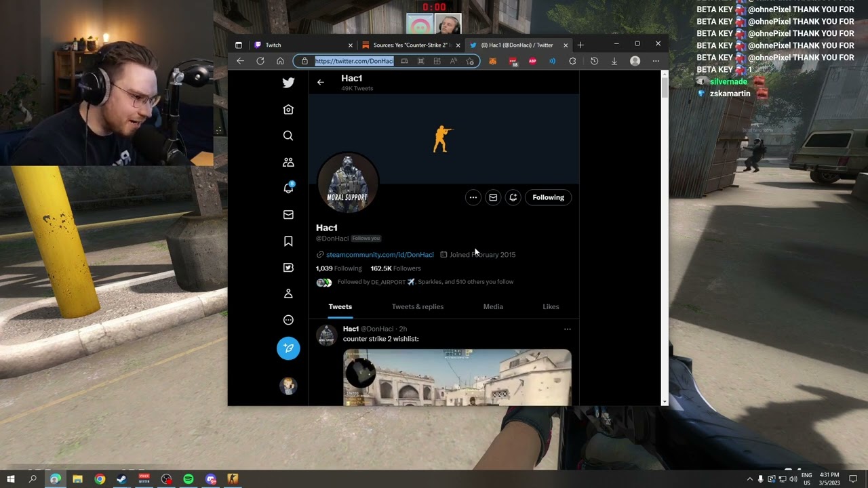Open Profile person icon in sidebar
Image resolution: width=868 pixels, height=488 pixels.
click(x=288, y=293)
